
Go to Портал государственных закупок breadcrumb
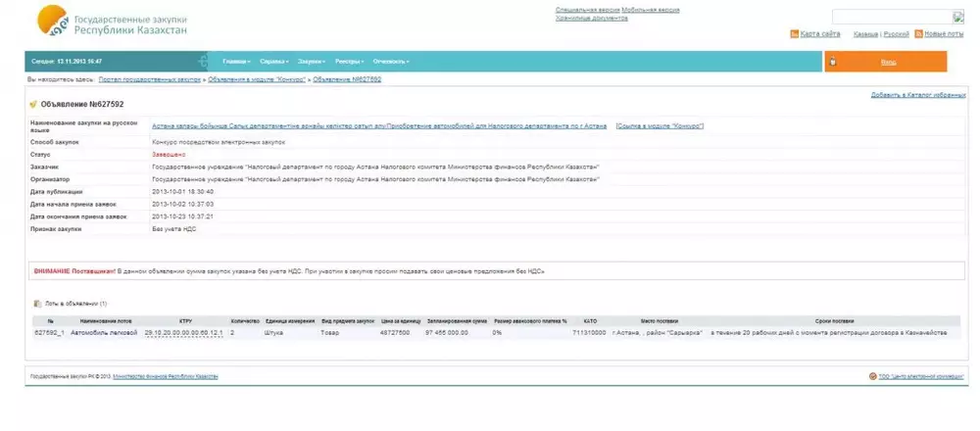click(149, 78)
